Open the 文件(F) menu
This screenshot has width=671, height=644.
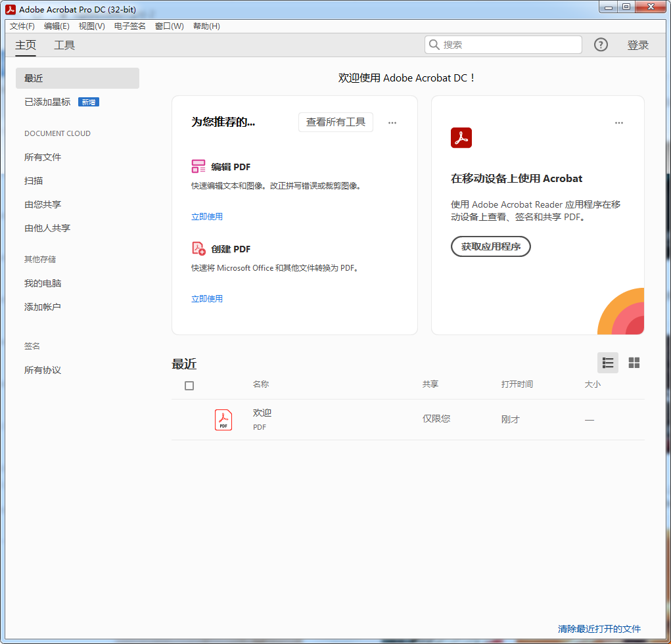coord(21,26)
